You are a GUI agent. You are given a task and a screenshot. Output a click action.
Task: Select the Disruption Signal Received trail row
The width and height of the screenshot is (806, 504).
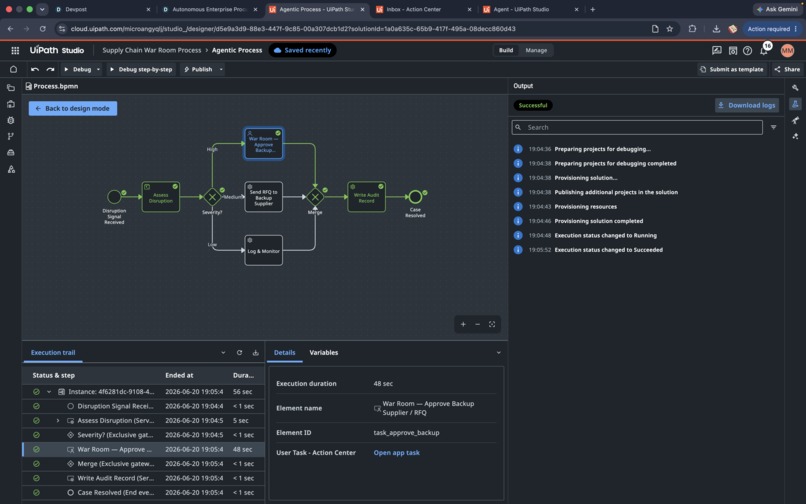pyautogui.click(x=143, y=406)
